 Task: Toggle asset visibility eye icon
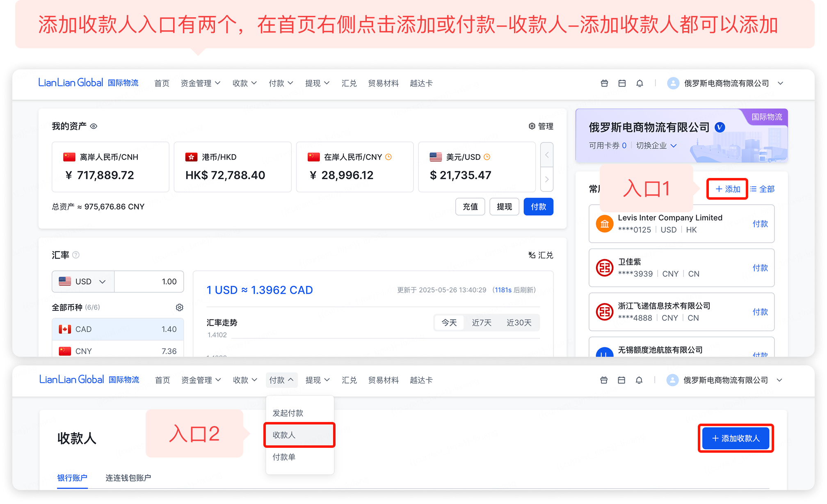(x=94, y=126)
